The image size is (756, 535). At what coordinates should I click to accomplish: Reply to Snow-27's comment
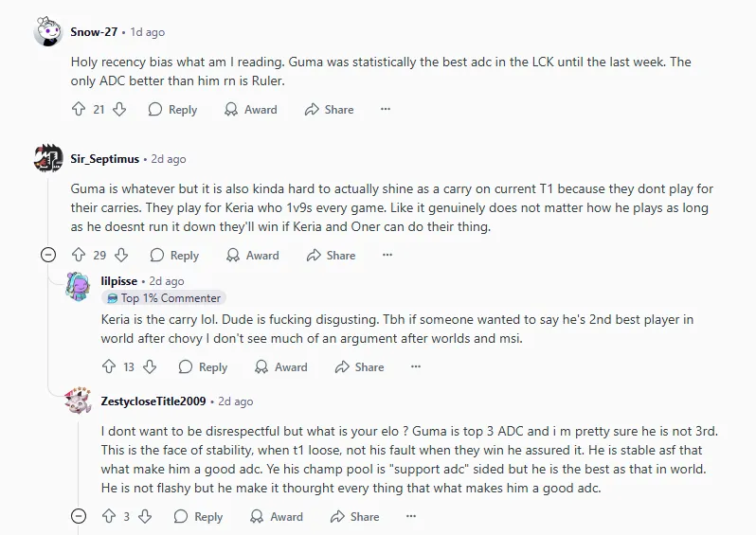click(x=172, y=110)
